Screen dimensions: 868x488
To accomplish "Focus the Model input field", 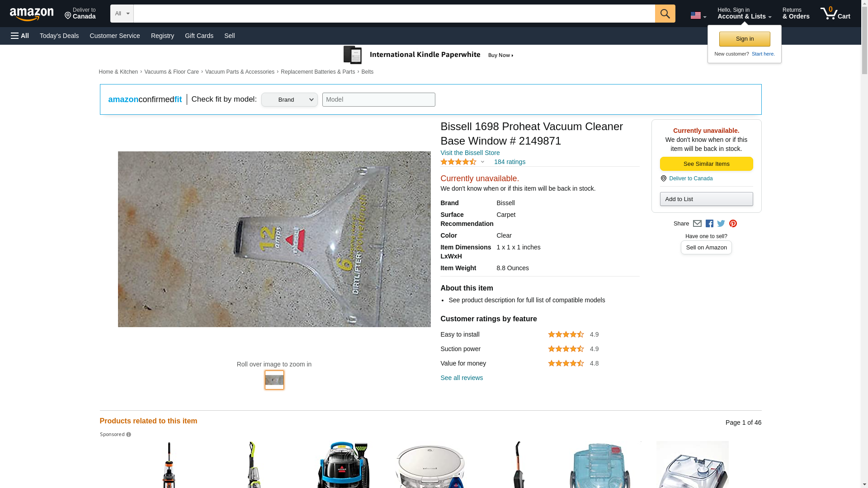I will point(378,100).
